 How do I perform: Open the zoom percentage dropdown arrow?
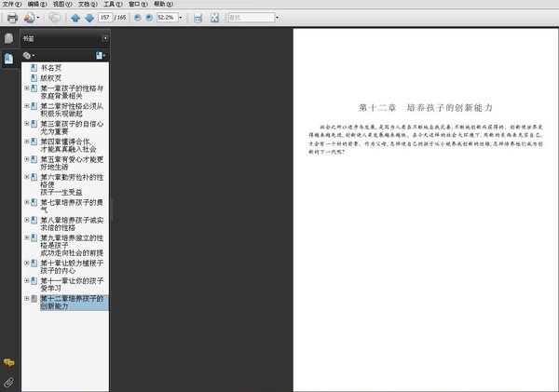(181, 18)
